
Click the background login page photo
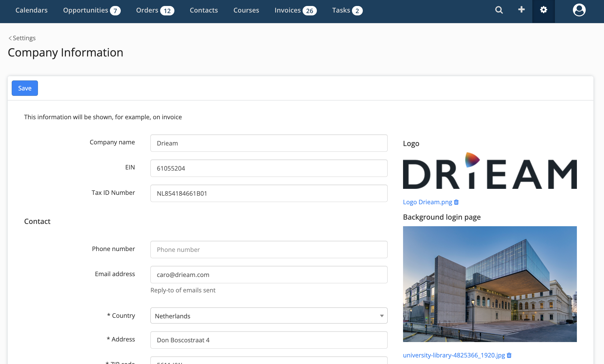click(490, 284)
